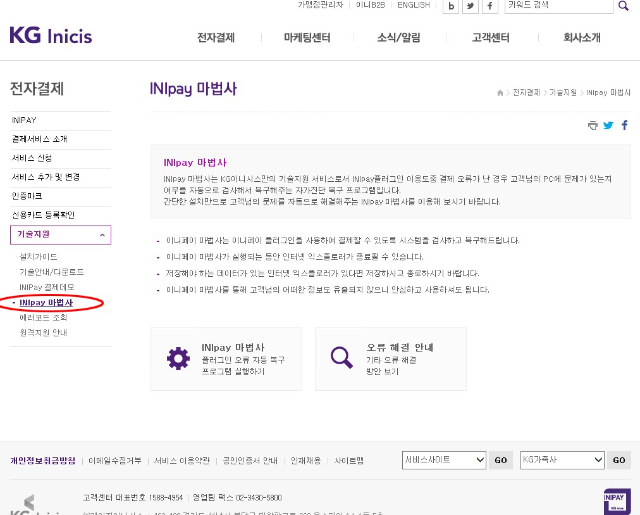640x515 pixels.
Task: Open 이메일수집거부 footer link
Action: [x=115, y=461]
